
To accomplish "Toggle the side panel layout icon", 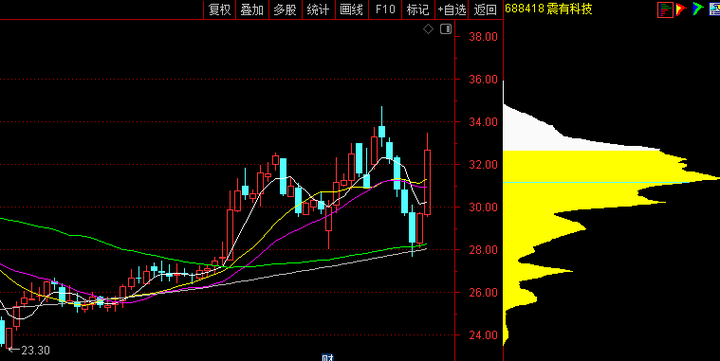I will 446,29.
